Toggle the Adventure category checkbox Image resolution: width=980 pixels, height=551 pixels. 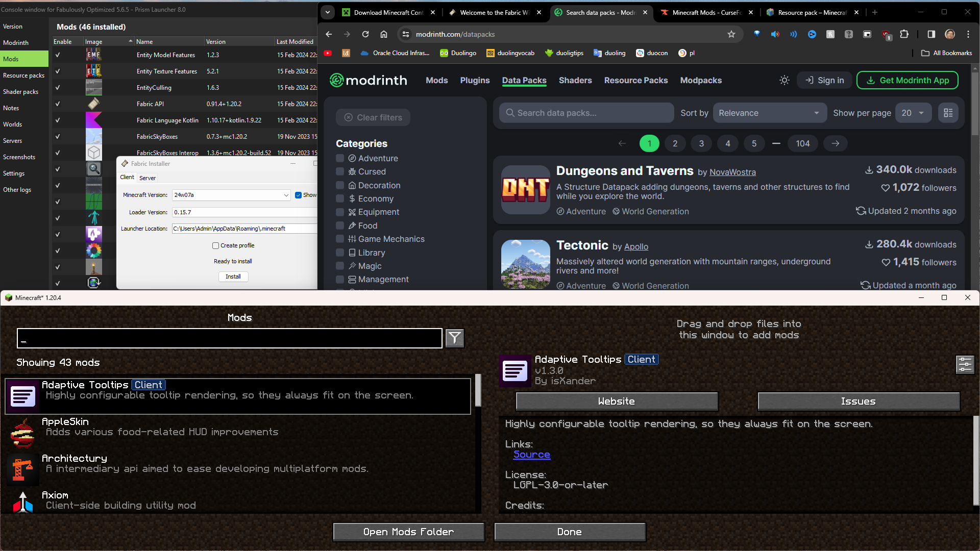point(340,158)
